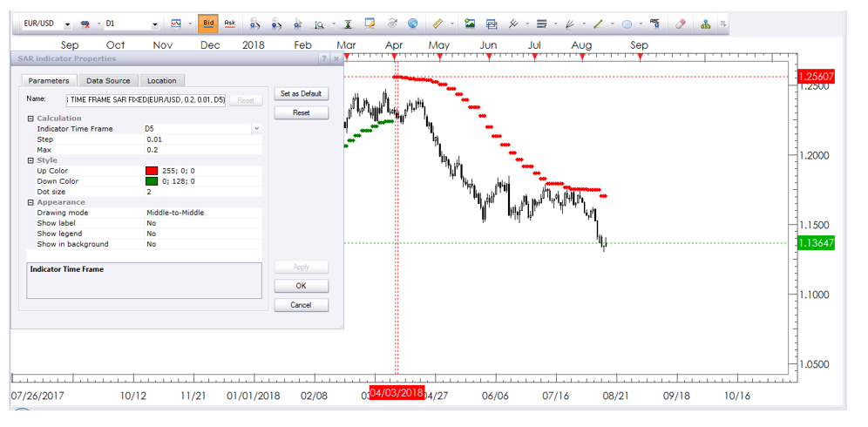Viewport: 868px width, 427px height.
Task: Click the zoom-to-area magnifier icon
Action: coord(320,24)
